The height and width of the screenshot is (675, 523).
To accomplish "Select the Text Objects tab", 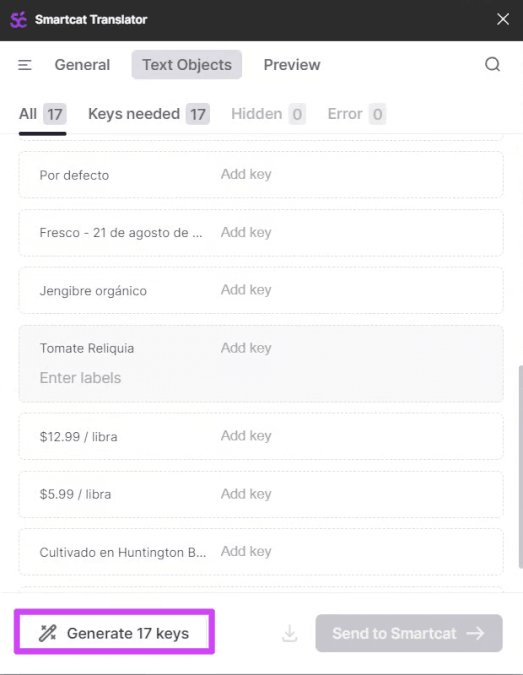I will pos(187,65).
